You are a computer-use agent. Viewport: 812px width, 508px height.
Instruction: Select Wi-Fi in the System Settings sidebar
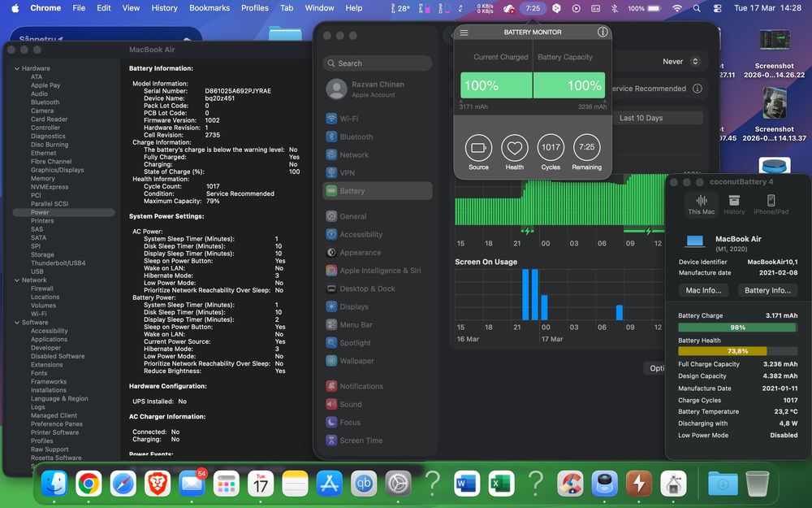pyautogui.click(x=377, y=119)
